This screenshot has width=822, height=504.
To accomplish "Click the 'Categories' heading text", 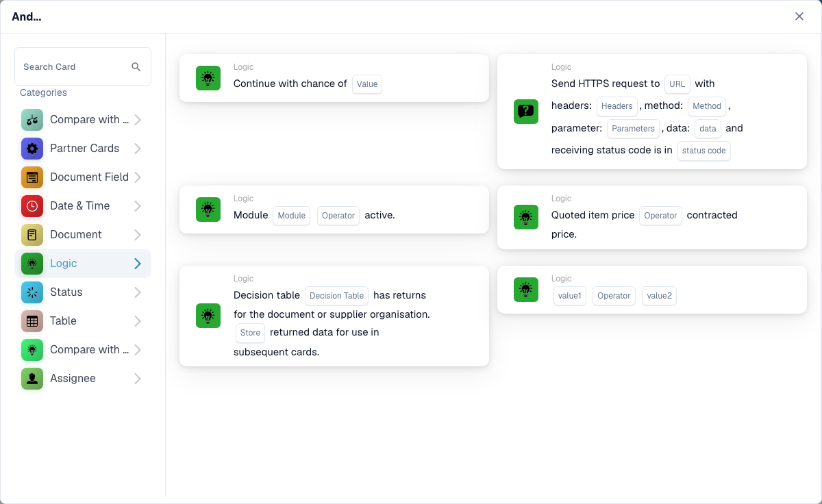I will 43,92.
